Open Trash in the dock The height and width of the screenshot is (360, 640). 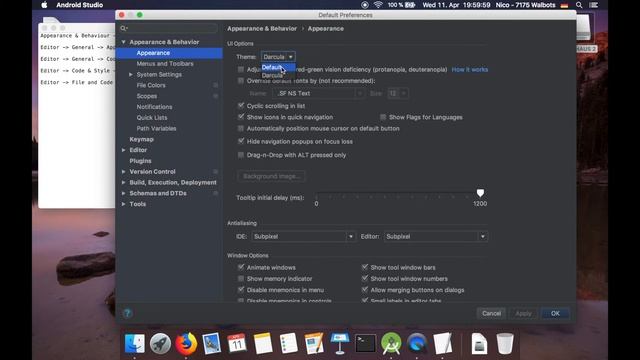[505, 343]
